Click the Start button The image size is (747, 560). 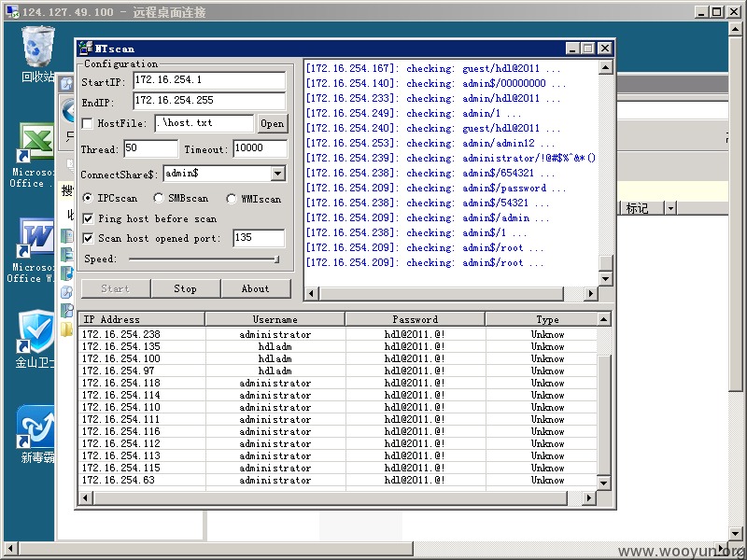[115, 288]
